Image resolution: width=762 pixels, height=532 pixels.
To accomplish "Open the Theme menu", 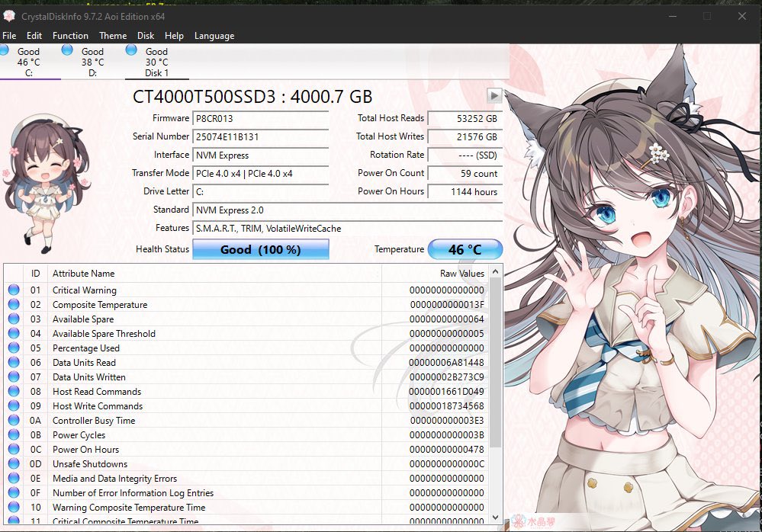I will pos(113,35).
